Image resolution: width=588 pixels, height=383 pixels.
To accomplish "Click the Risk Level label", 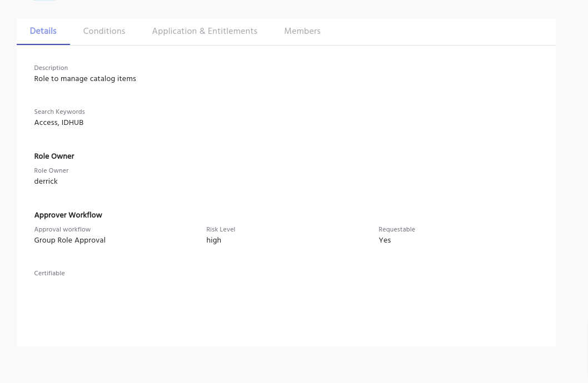I will (x=221, y=229).
